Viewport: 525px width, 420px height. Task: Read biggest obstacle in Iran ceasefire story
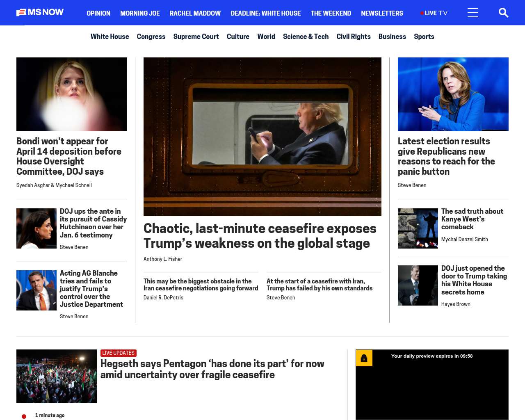201,285
